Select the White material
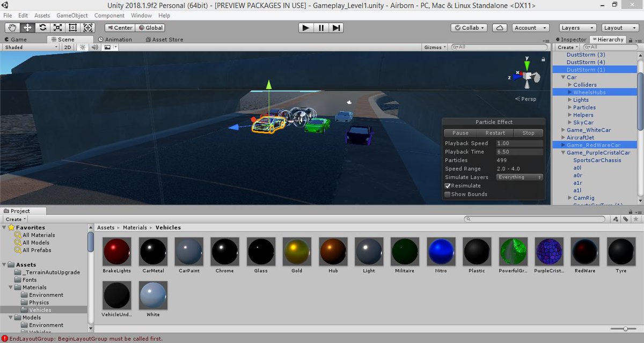This screenshot has height=343, width=644. tap(153, 299)
